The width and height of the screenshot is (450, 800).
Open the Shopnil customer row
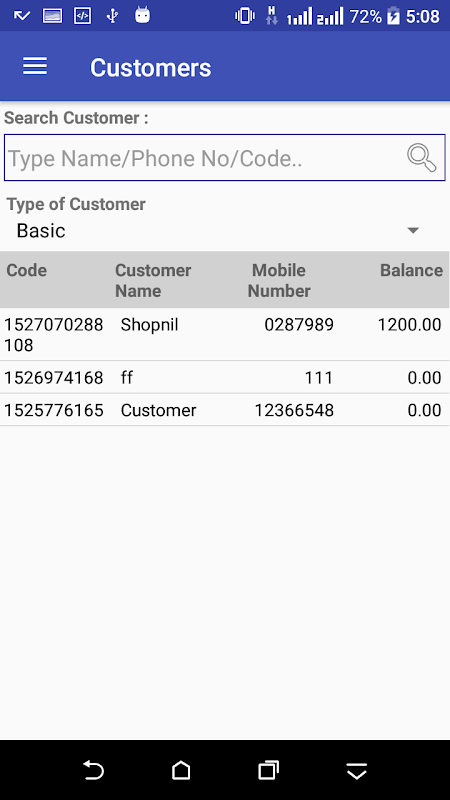[x=225, y=334]
